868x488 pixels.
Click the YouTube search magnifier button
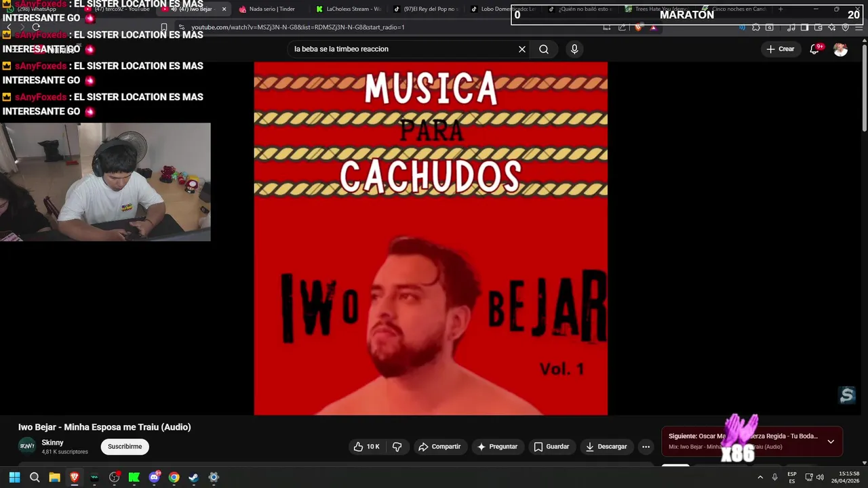[544, 49]
